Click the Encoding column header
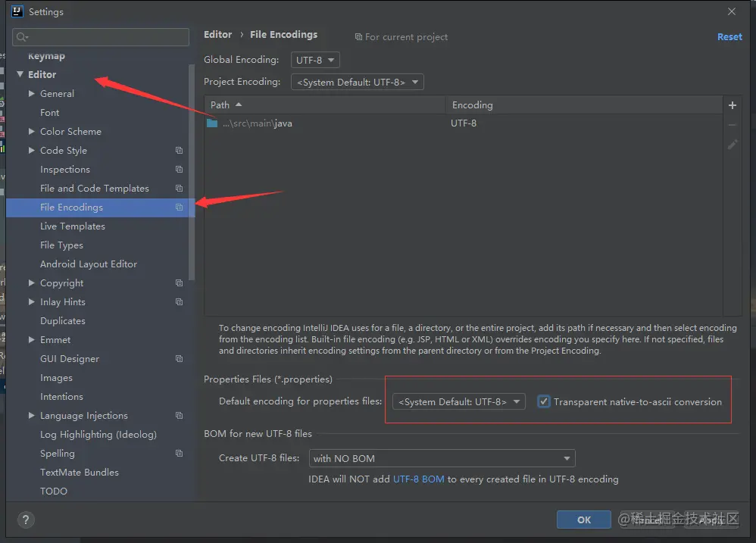 pos(584,105)
